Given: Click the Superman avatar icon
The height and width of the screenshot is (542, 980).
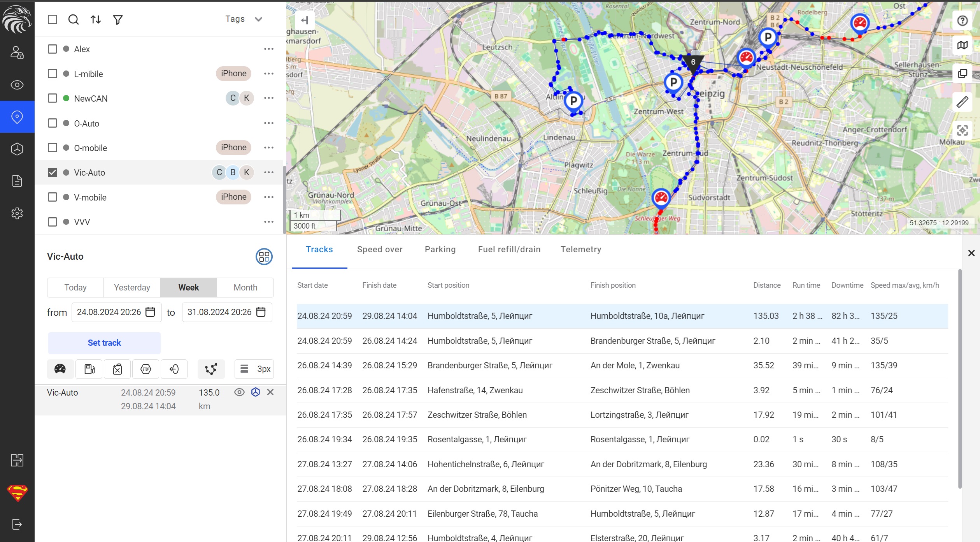Looking at the screenshot, I should coord(18,493).
